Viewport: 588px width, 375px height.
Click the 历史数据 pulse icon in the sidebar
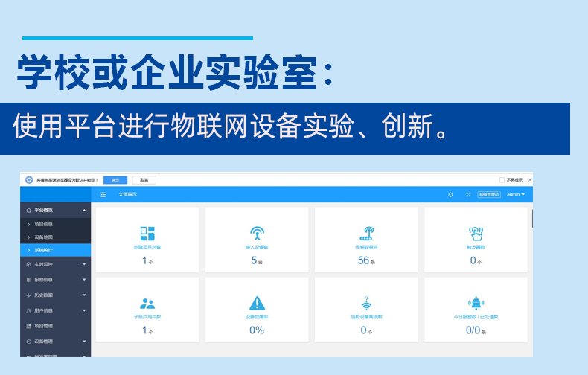pyautogui.click(x=28, y=295)
